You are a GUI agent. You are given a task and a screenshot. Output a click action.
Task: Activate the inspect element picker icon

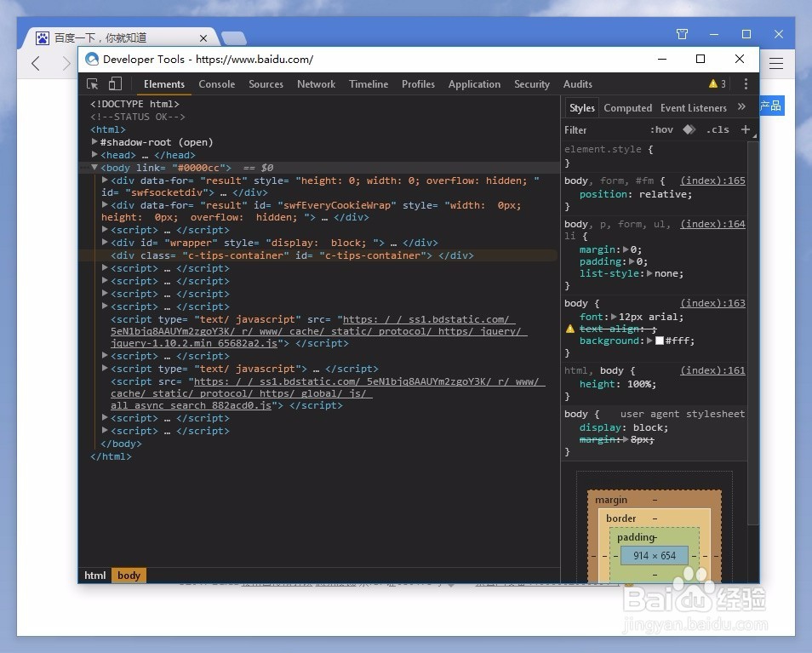coord(93,84)
